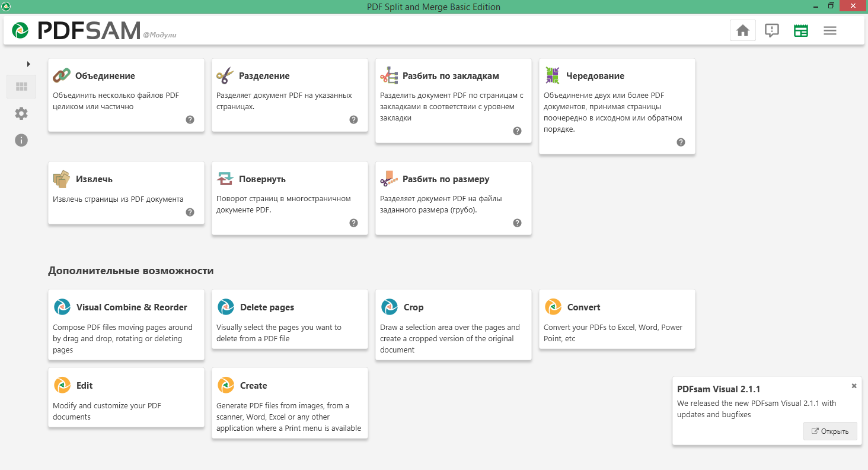Dismiss the PDFsam Visual 2.1.1 notification
This screenshot has height=470, width=868.
(854, 386)
